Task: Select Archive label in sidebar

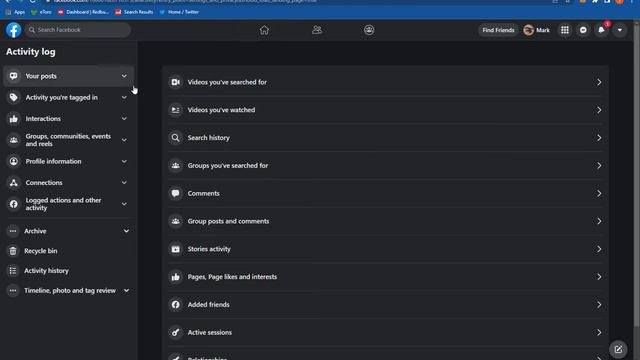Action: click(35, 231)
